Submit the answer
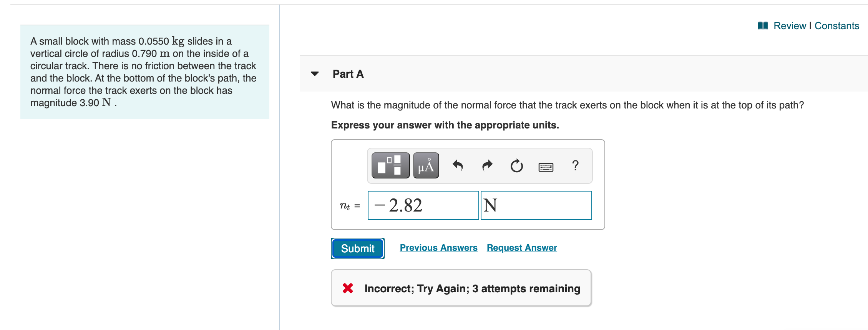The height and width of the screenshot is (330, 868). pos(357,248)
